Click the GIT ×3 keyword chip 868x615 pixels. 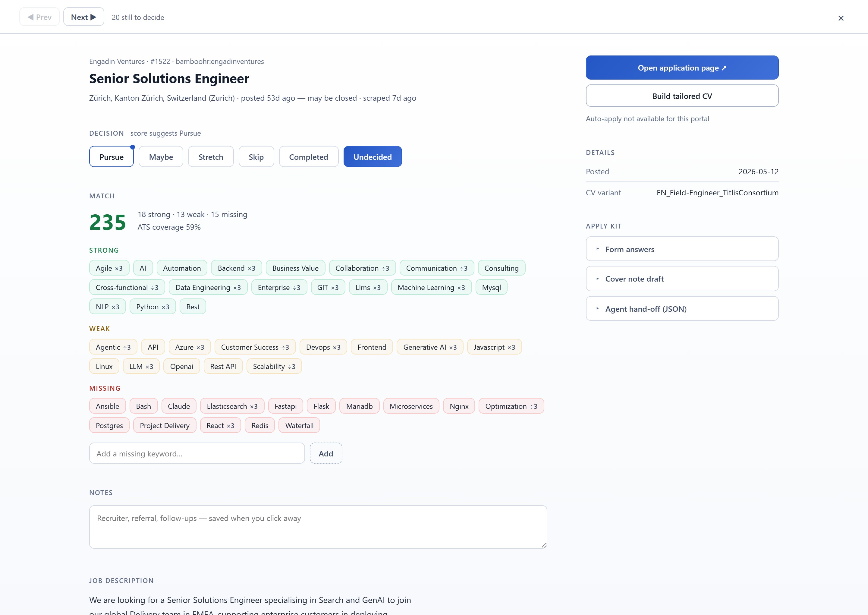(x=328, y=287)
